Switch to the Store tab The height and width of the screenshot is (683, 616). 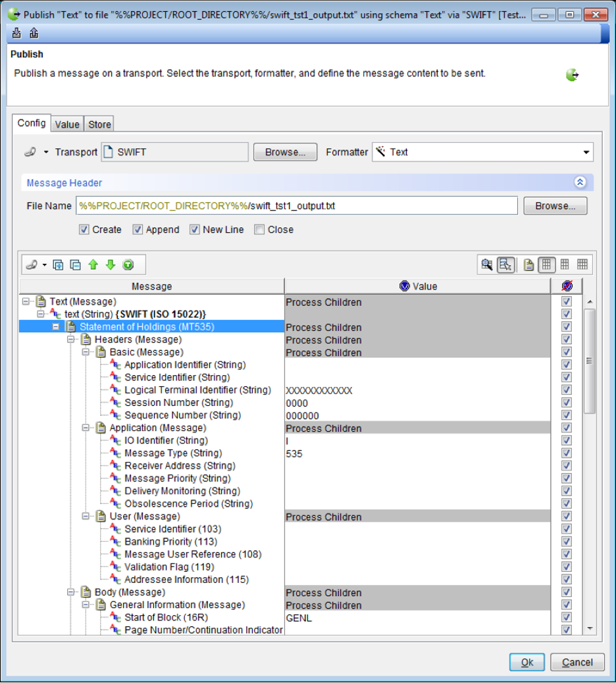click(x=100, y=124)
